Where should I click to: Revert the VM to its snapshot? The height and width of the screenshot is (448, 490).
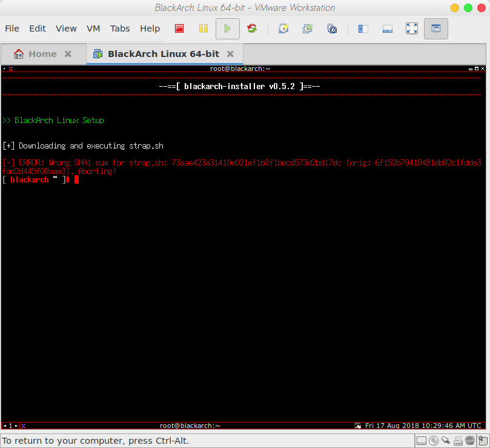[x=307, y=28]
